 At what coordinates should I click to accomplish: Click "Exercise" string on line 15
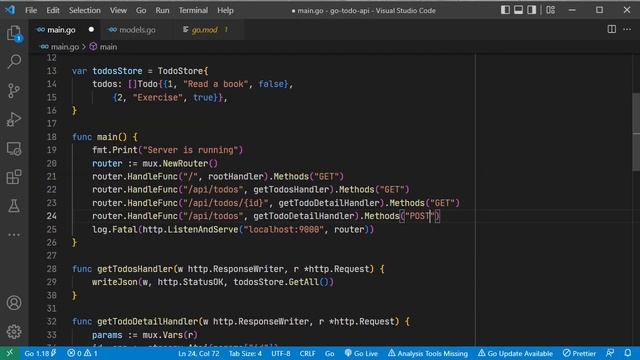coord(158,98)
